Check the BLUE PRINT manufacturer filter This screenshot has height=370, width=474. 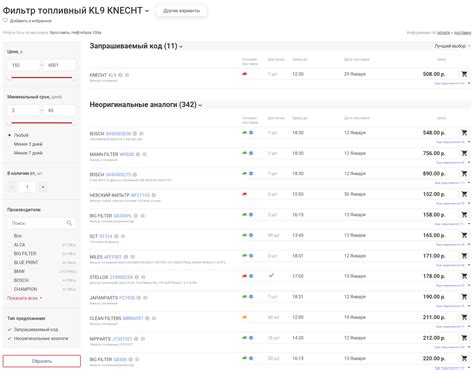pos(10,262)
